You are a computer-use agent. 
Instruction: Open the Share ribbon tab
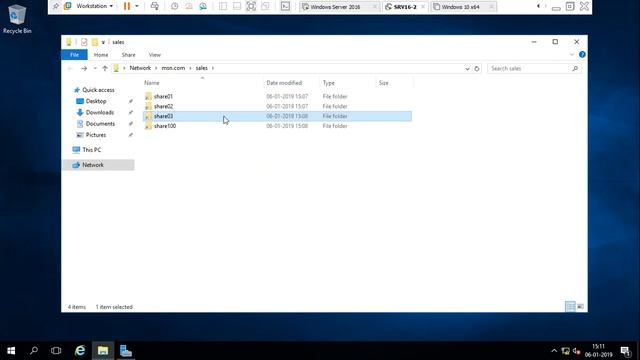[x=128, y=55]
